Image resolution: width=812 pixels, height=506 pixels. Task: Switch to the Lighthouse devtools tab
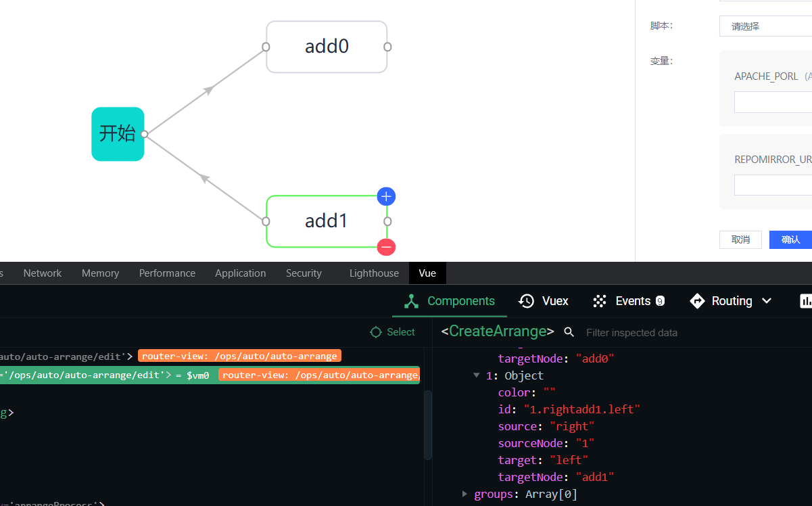374,273
